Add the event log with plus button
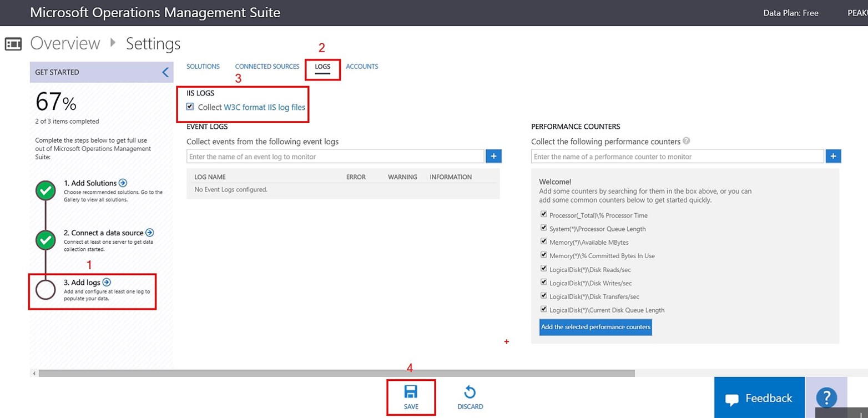The height and width of the screenshot is (418, 868). click(494, 156)
